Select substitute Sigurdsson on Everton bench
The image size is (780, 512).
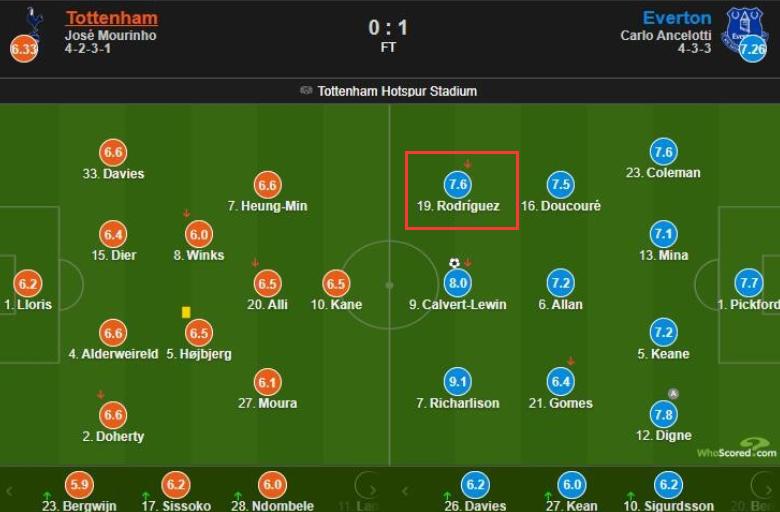tap(669, 486)
